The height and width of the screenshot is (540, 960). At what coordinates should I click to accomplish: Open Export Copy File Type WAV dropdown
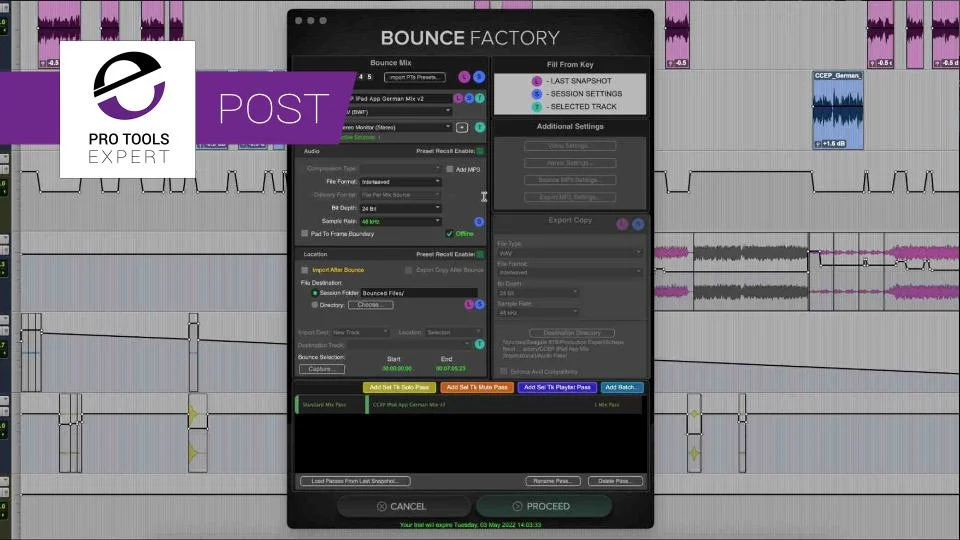click(569, 253)
